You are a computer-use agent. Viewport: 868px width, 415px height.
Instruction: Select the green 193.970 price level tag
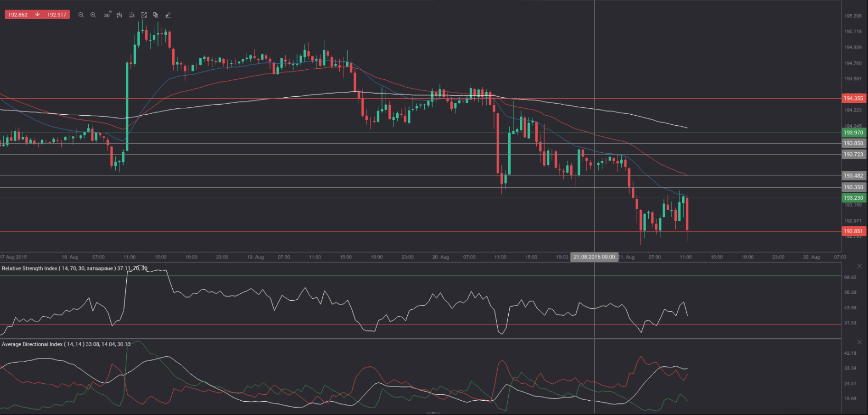[x=853, y=133]
